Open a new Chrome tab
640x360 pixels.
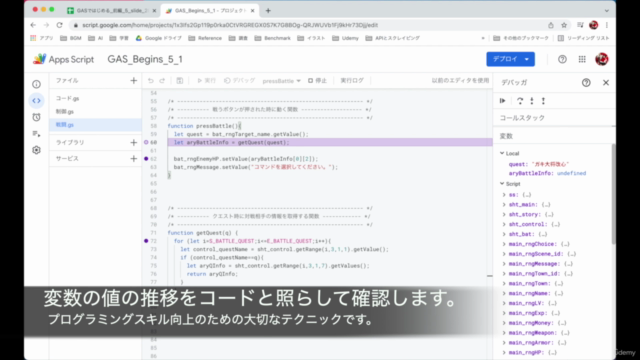click(x=268, y=11)
